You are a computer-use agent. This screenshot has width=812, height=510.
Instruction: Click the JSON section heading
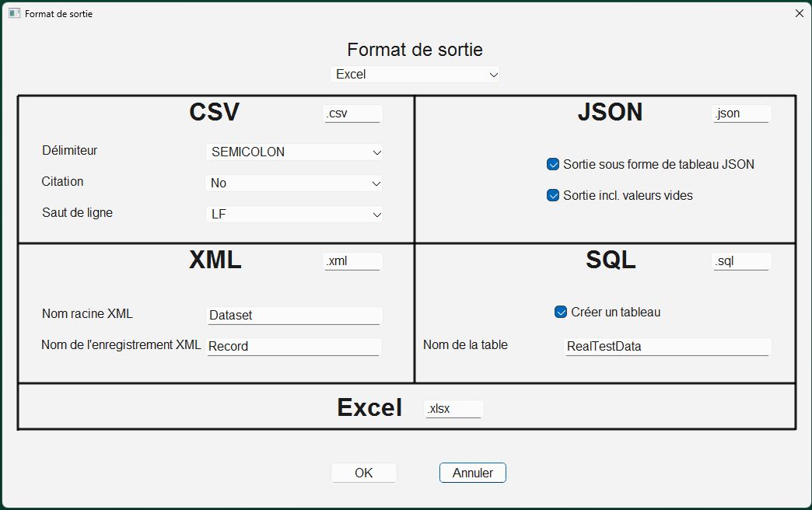click(x=610, y=113)
